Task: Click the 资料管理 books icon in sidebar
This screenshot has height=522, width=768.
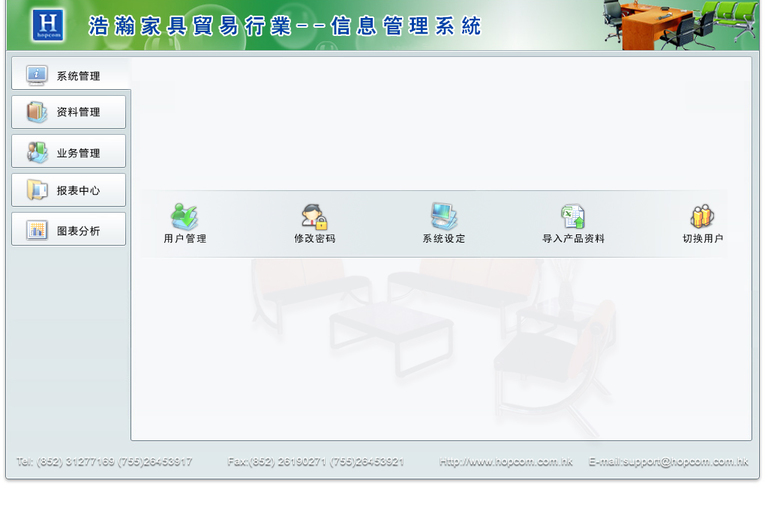Action: coord(37,112)
